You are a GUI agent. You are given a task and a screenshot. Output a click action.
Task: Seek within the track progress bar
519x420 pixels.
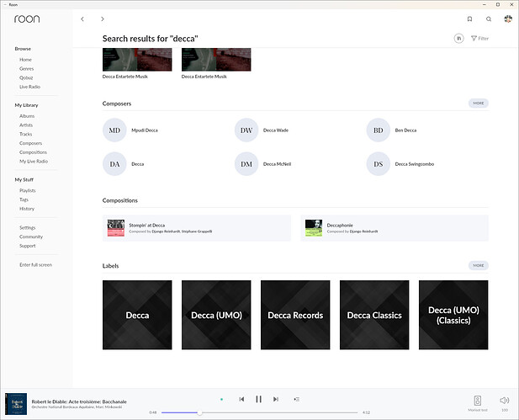coord(259,412)
